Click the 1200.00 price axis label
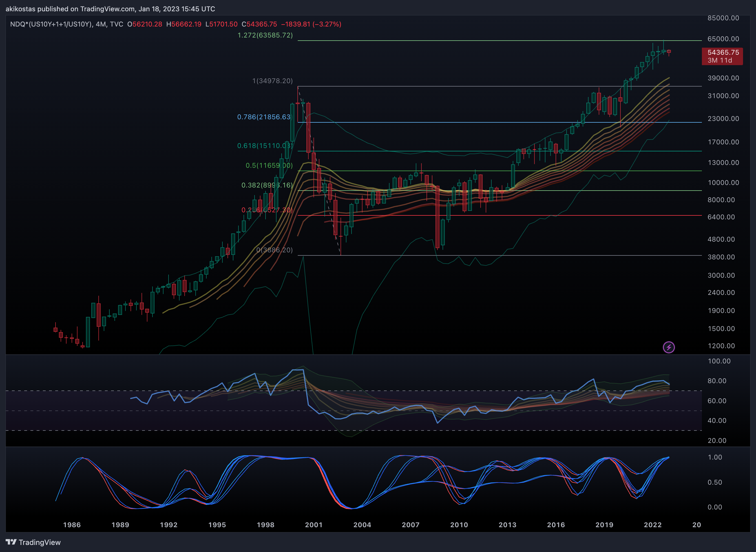 (721, 346)
